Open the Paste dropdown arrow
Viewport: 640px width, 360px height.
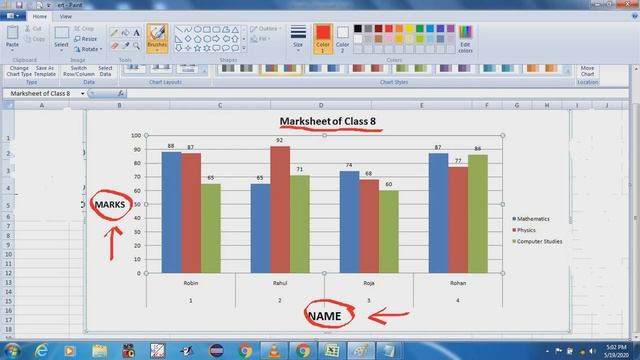pos(12,50)
